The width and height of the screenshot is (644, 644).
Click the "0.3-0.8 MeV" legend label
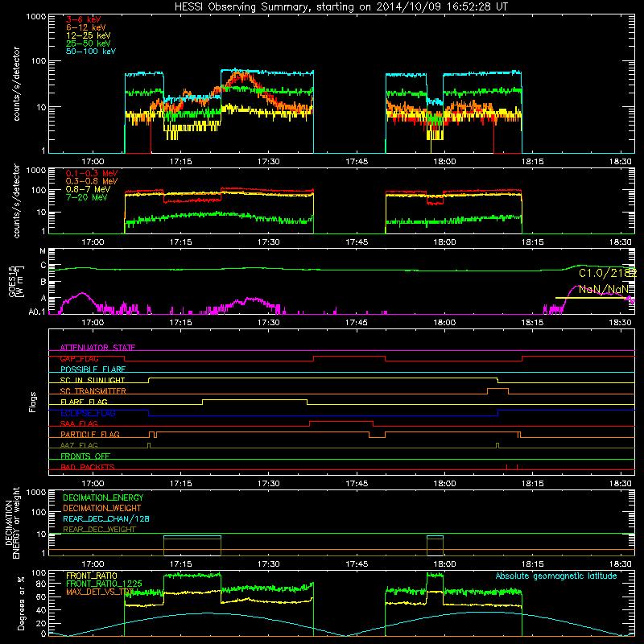click(92, 181)
